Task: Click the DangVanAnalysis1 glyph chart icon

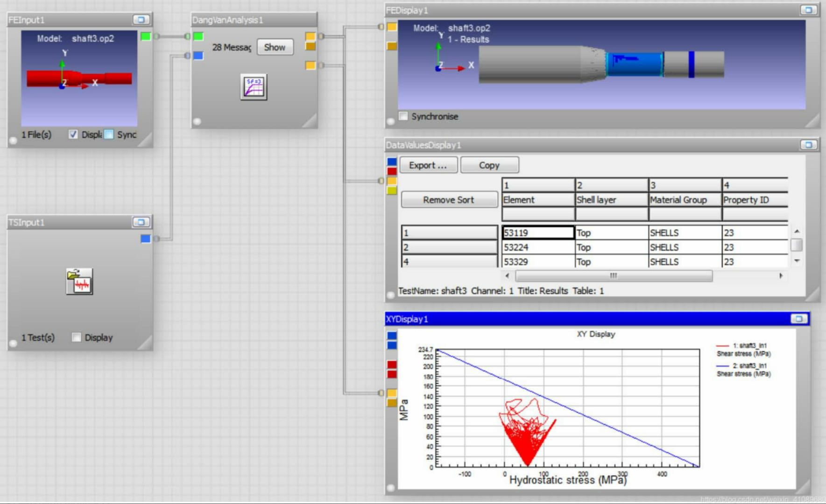Action: 254,87
